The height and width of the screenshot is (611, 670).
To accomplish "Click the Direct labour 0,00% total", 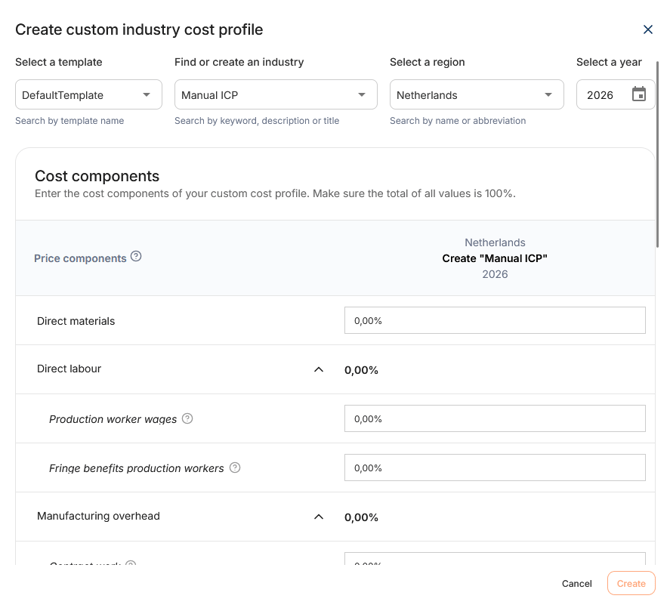I will tap(361, 370).
